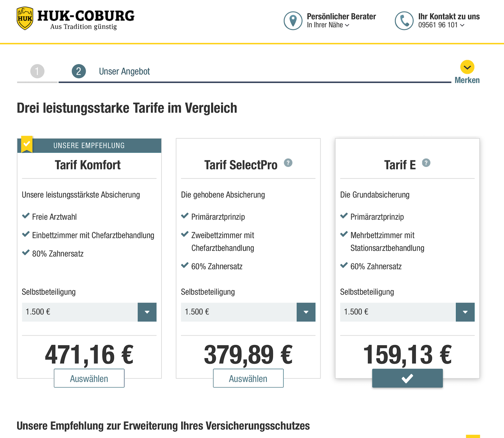504x438 pixels.
Task: Click the phone icon for Ihr Kontakt
Action: 404,20
